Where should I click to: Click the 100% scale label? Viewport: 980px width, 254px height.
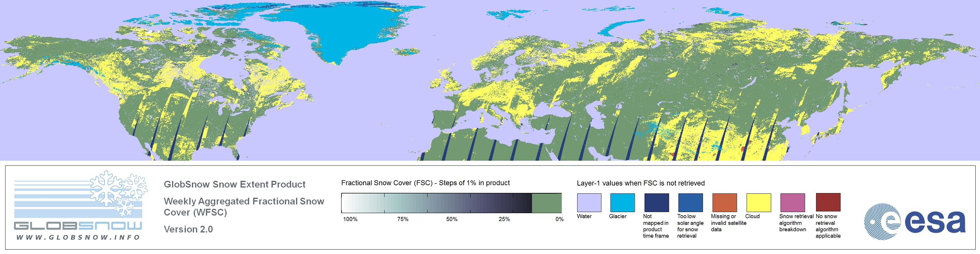350,219
